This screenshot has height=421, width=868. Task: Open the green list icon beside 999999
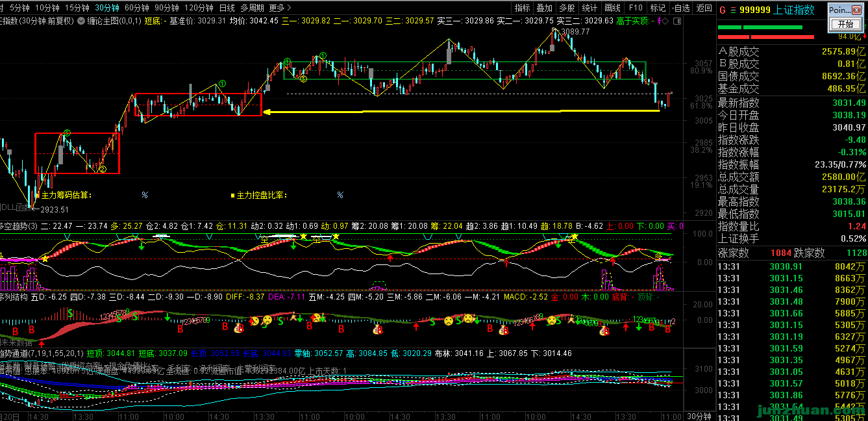tap(733, 10)
